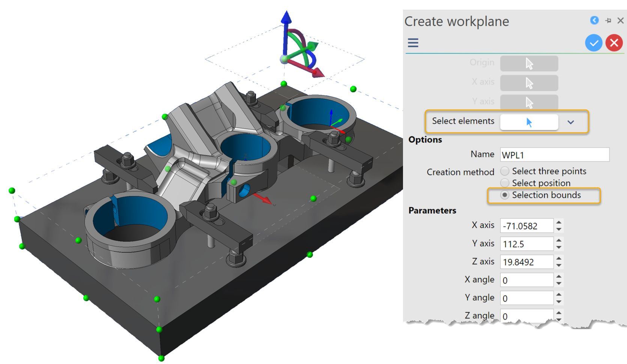Select the leftmost top green bounds point
The height and width of the screenshot is (364, 627).
coord(12,191)
